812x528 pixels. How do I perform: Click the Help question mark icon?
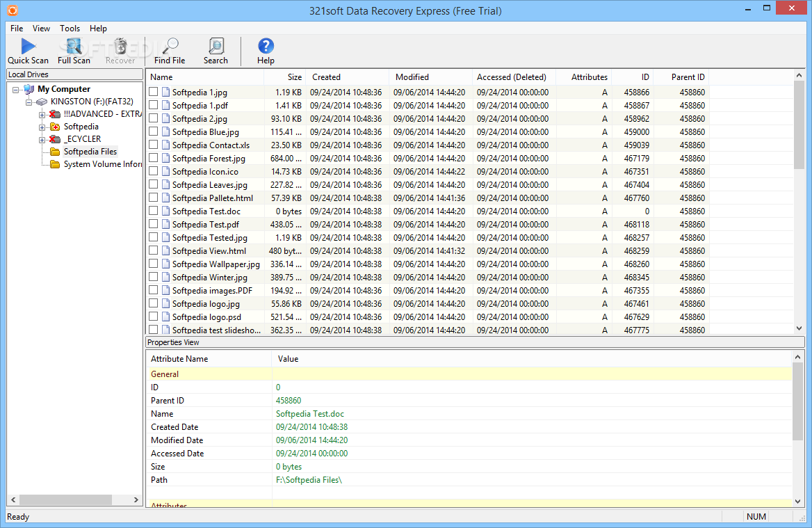pos(266,46)
